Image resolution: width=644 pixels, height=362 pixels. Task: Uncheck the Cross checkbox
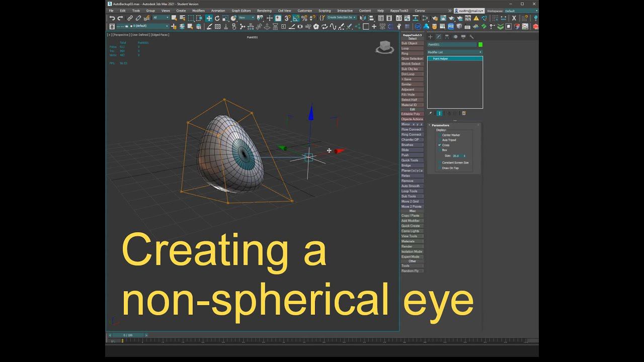click(x=440, y=145)
